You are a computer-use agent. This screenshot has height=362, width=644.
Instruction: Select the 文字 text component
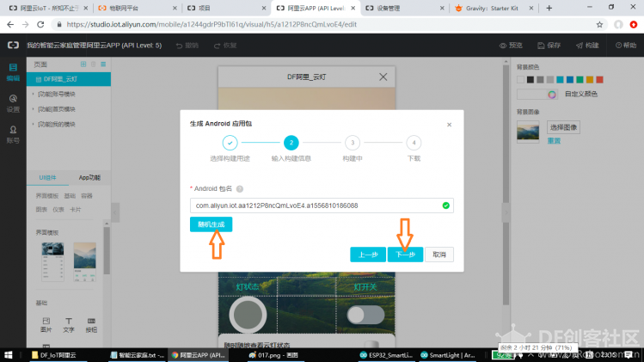pyautogui.click(x=69, y=325)
